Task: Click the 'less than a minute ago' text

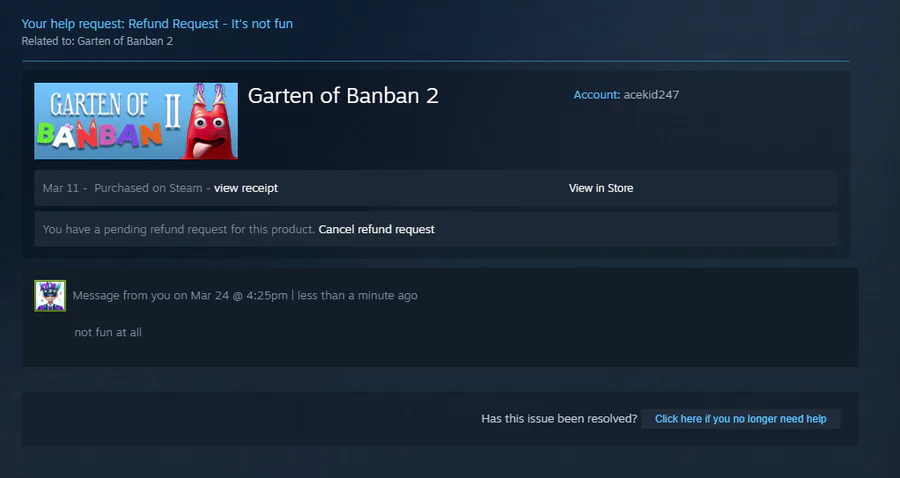Action: pos(357,296)
